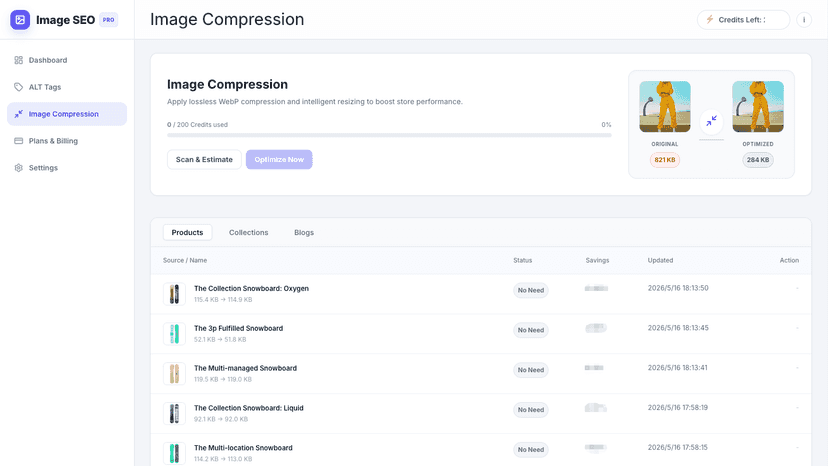Click the Dashboard grid icon in sidebar
The width and height of the screenshot is (828, 466).
(x=18, y=60)
